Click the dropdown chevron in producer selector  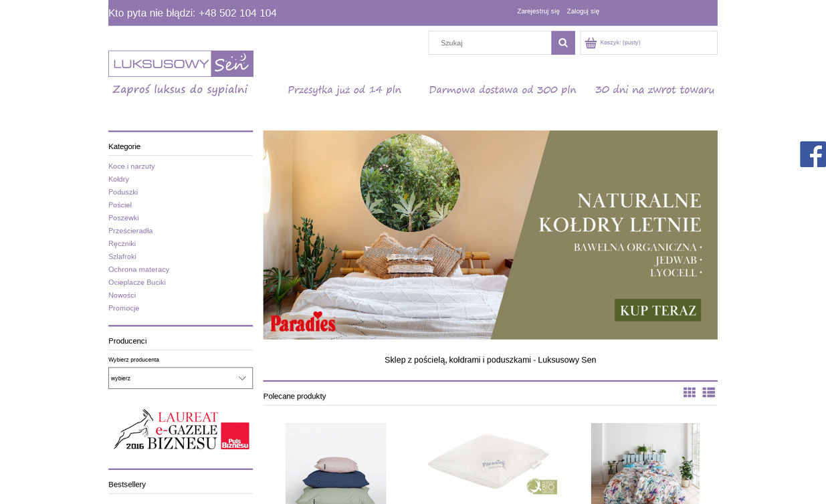pyautogui.click(x=243, y=378)
